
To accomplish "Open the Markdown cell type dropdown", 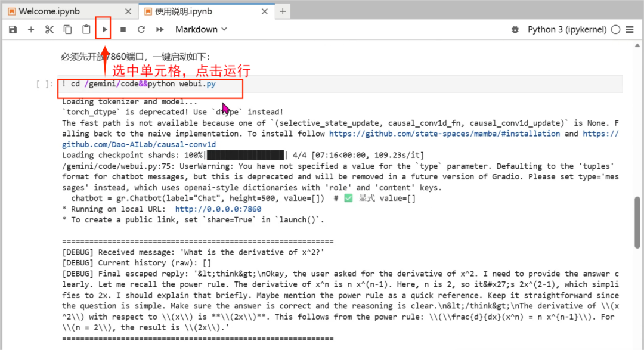I will (x=202, y=30).
